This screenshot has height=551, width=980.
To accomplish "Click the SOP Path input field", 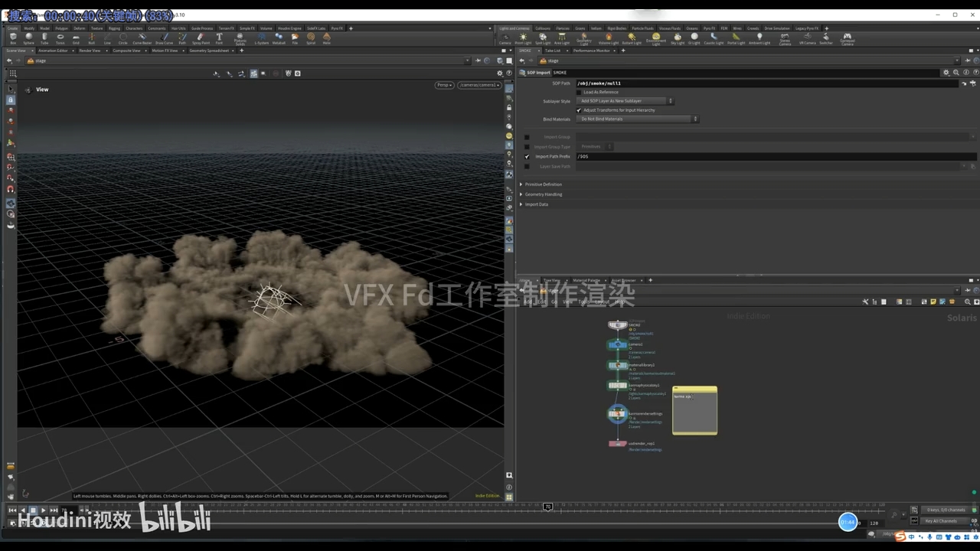I will click(689, 83).
